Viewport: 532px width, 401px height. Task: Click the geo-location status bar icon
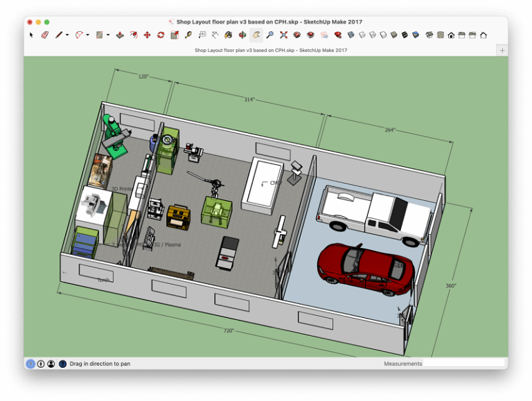(30, 364)
